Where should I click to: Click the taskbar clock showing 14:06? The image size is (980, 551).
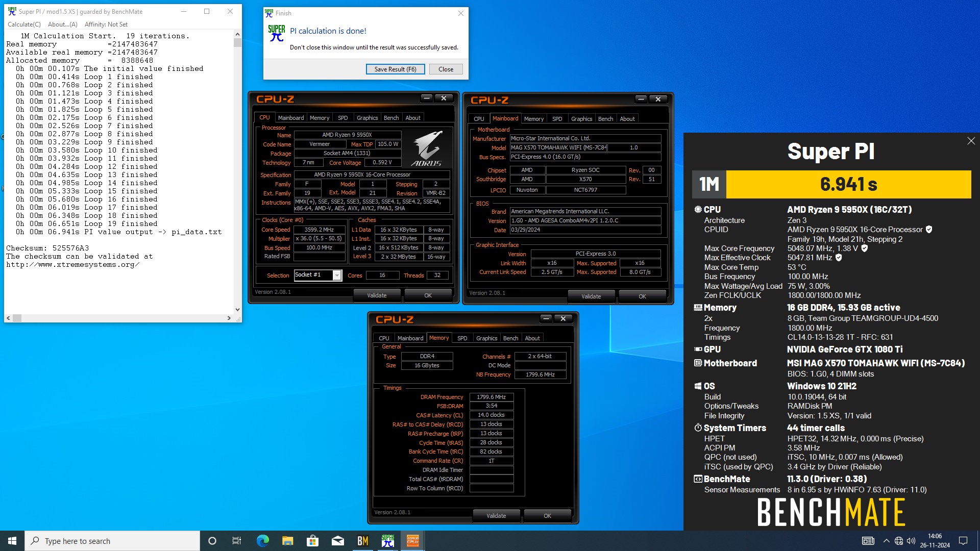[x=935, y=541]
